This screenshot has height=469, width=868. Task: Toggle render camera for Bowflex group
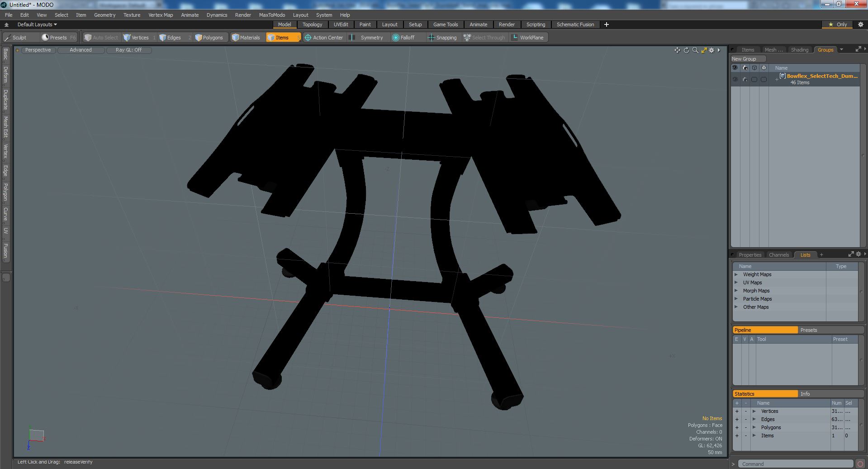(x=745, y=79)
